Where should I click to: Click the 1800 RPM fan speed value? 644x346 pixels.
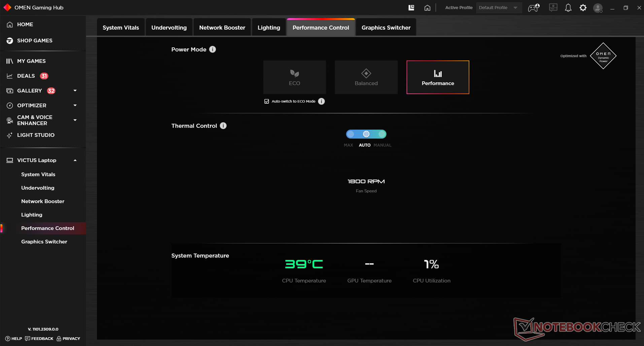click(366, 182)
